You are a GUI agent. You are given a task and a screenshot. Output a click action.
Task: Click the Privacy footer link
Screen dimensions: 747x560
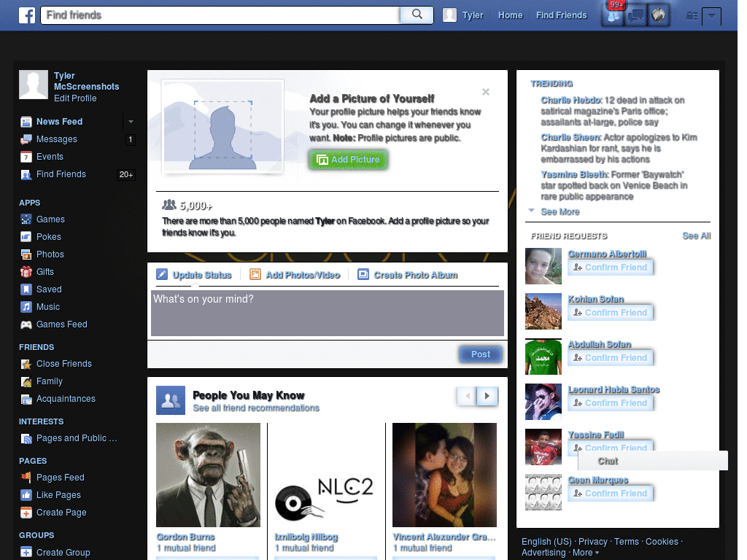click(x=592, y=542)
